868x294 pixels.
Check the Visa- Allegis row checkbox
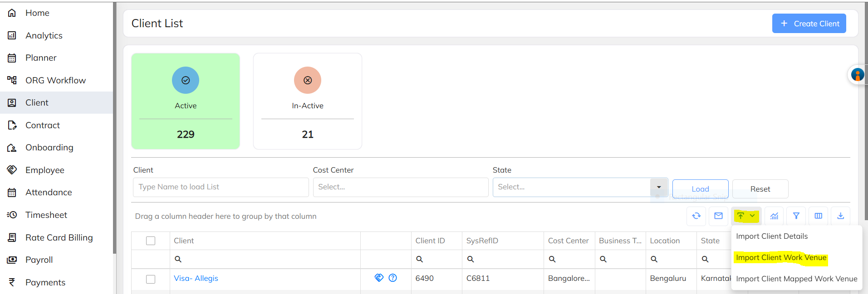tap(151, 279)
